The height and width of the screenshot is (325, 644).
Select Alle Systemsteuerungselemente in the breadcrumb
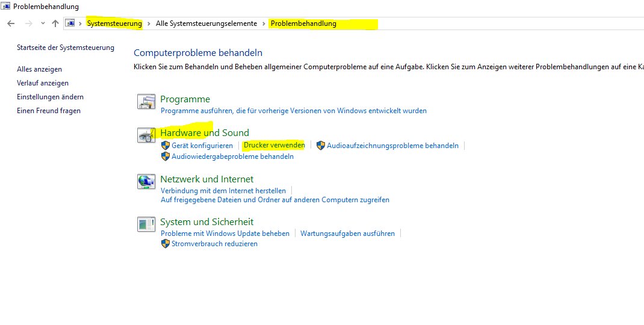click(x=206, y=24)
